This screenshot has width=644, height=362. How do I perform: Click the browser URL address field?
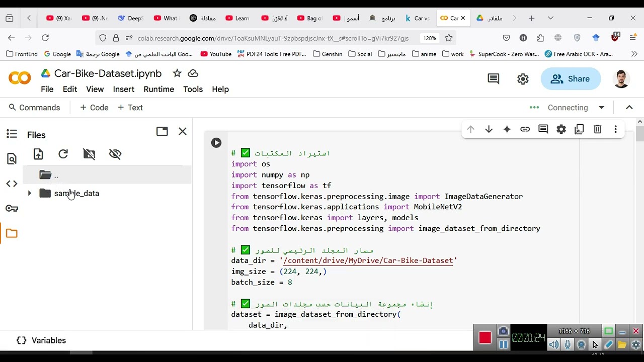click(x=273, y=38)
